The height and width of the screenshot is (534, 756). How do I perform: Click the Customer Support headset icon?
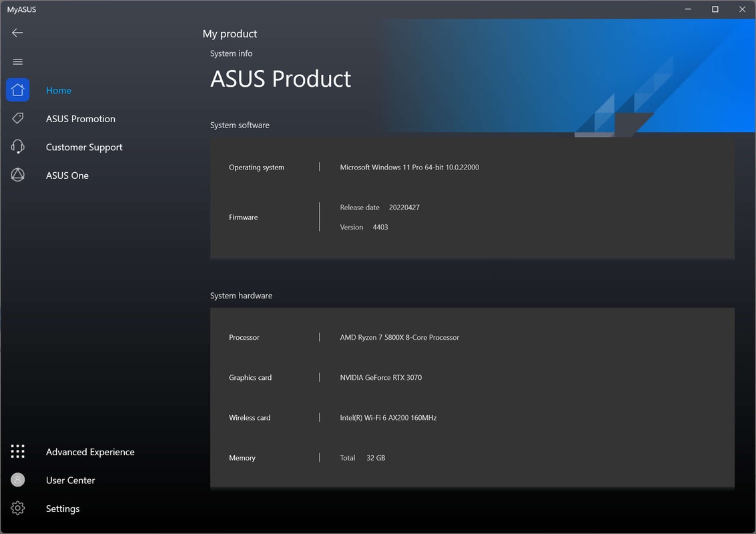tap(18, 147)
